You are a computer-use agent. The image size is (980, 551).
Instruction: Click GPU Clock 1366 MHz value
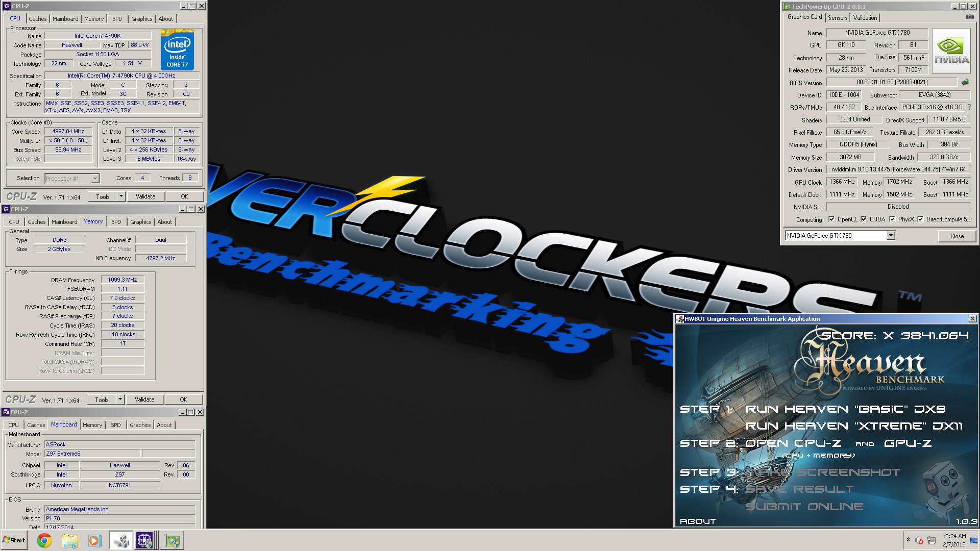[842, 182]
